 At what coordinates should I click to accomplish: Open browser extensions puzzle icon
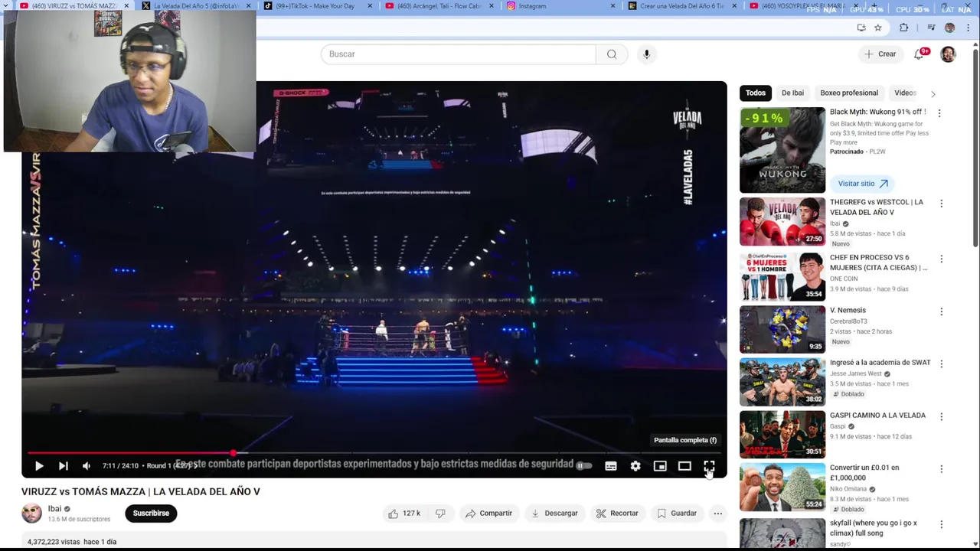click(x=904, y=28)
